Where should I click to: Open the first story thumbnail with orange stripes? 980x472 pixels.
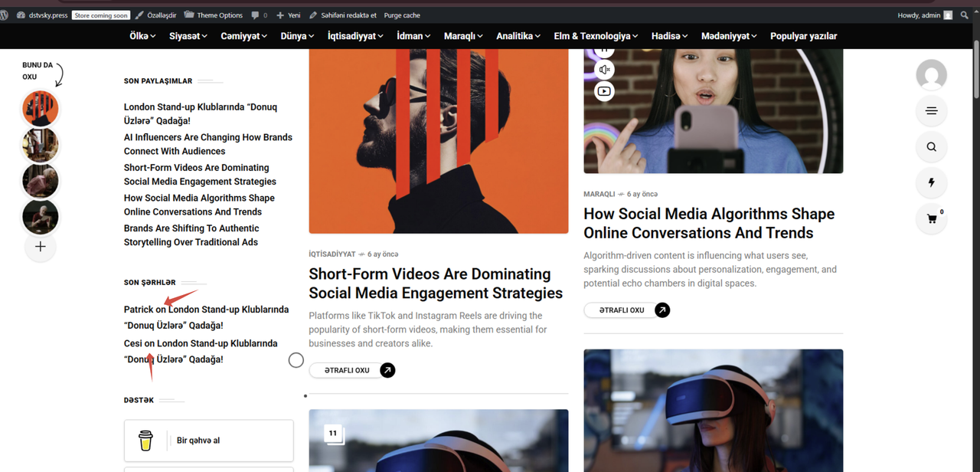tap(41, 109)
